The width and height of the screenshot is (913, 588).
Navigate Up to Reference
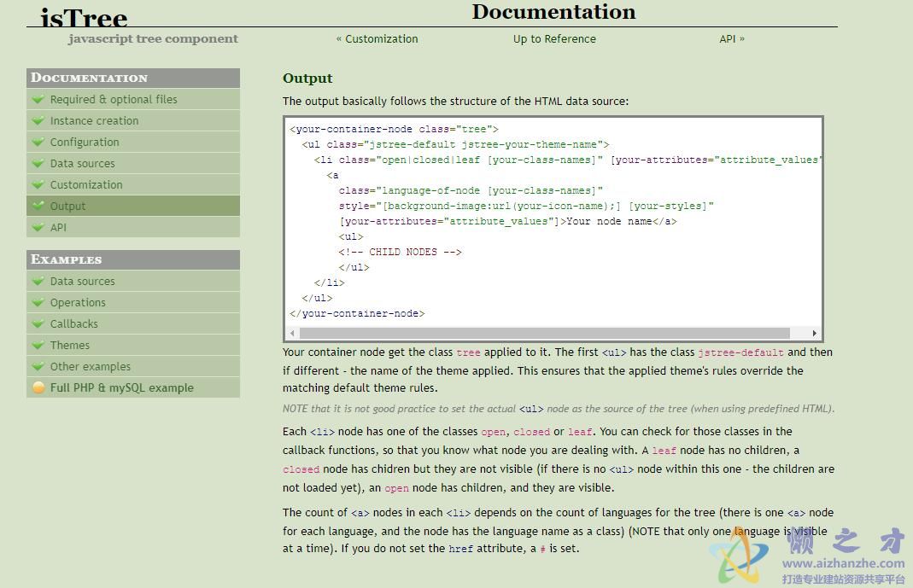coord(554,38)
